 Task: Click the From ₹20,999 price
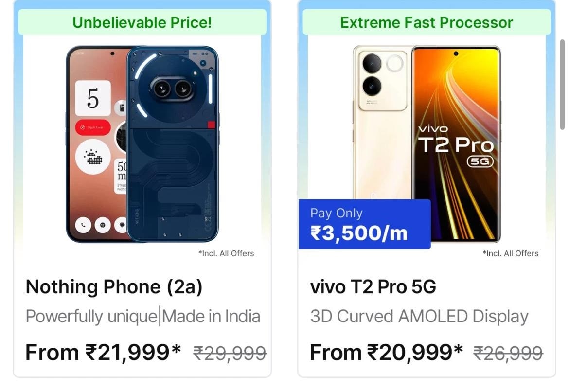click(x=386, y=353)
